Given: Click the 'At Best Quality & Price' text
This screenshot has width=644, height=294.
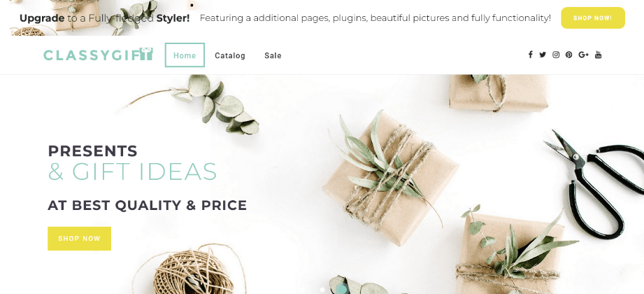Looking at the screenshot, I should point(147,205).
